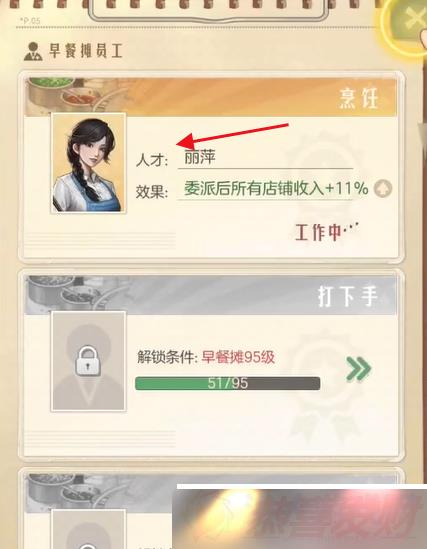Select the 烹饪 role header banner
The image size is (427, 549).
211,97
